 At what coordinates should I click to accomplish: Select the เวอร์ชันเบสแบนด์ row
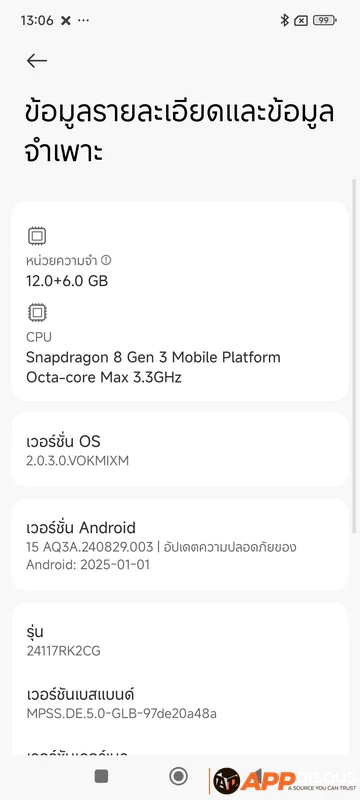coord(179,703)
